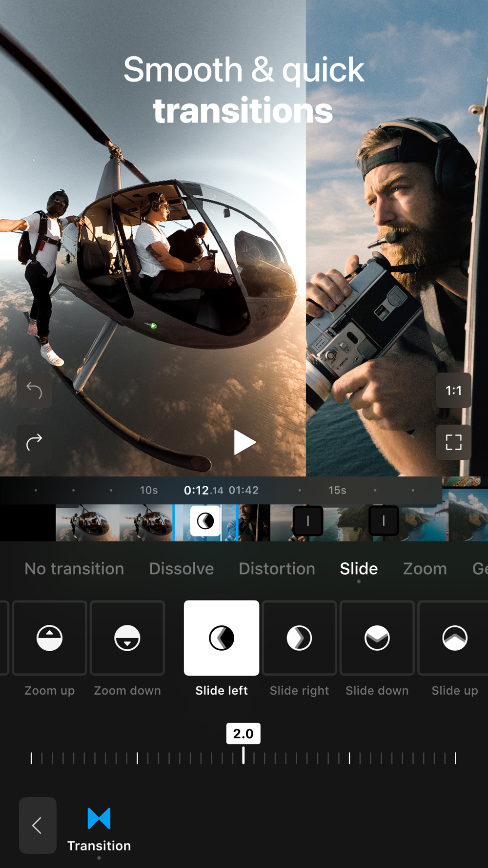Open the 1:1 aspect ratio button
Image resolution: width=488 pixels, height=868 pixels.
(453, 391)
